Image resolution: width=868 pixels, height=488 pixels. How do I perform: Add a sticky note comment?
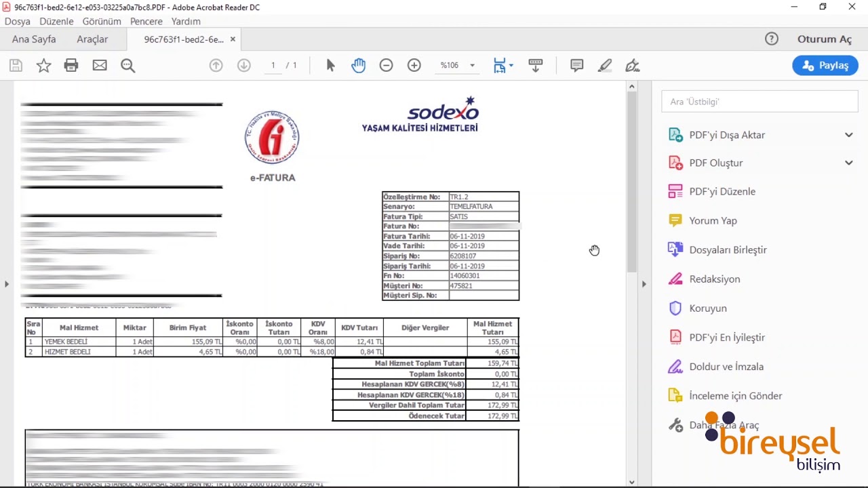(x=577, y=66)
